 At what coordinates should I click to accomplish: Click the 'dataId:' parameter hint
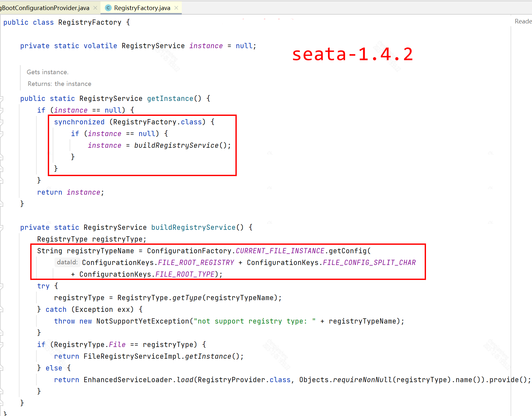67,262
